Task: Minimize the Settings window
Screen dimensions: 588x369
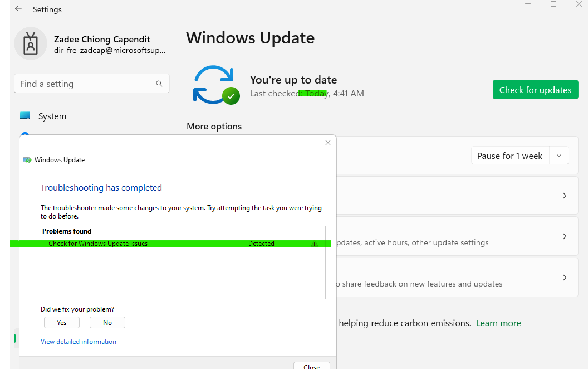Action: (x=528, y=4)
